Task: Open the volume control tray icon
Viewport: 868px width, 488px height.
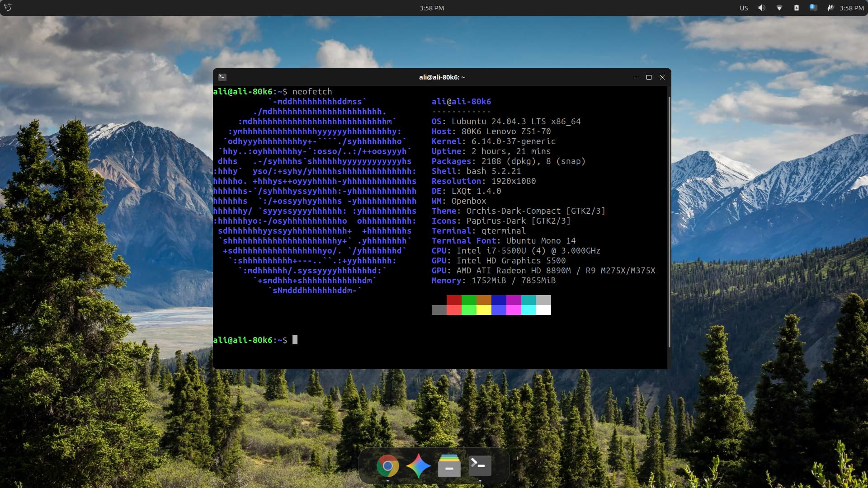Action: tap(762, 8)
